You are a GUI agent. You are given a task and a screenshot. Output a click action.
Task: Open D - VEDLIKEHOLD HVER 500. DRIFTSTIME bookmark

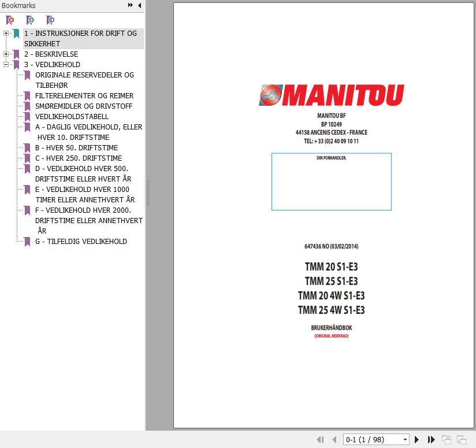83,173
